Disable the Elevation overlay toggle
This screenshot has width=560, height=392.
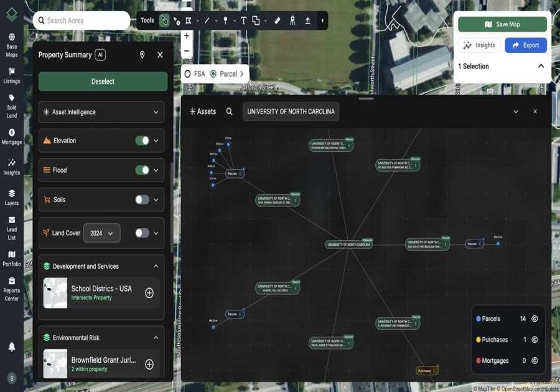(x=142, y=141)
